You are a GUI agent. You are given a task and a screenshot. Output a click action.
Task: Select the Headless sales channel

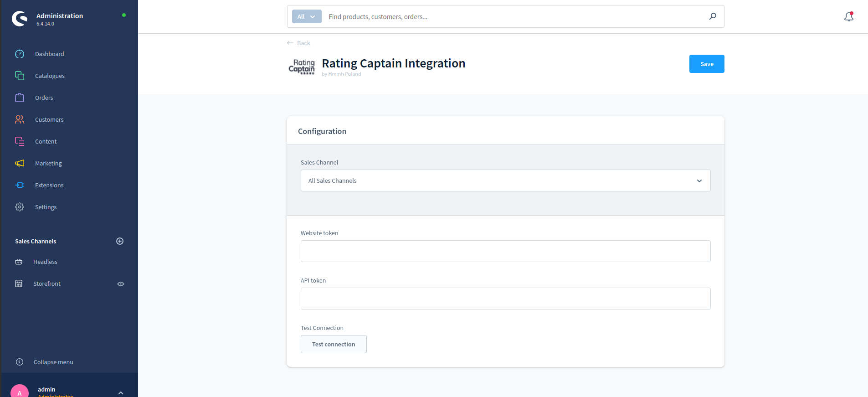(x=45, y=262)
